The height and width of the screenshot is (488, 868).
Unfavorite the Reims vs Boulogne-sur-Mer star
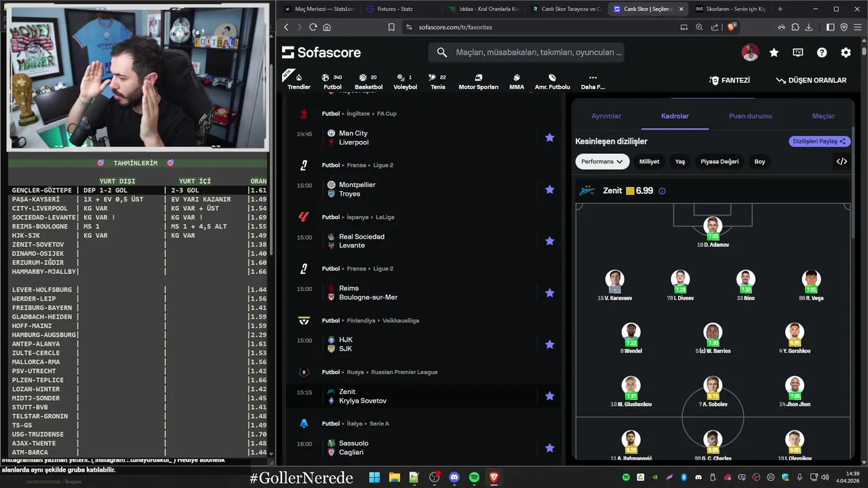click(x=550, y=293)
